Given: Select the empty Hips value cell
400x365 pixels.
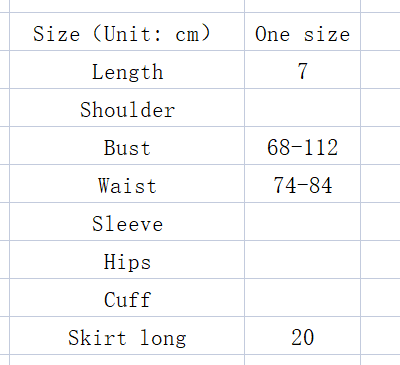Looking at the screenshot, I should point(302,260).
